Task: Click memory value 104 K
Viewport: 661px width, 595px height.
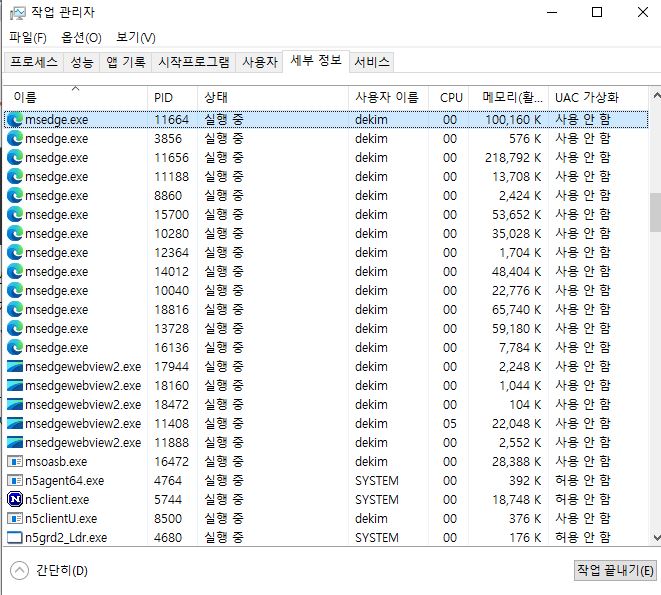Action: pyautogui.click(x=525, y=404)
